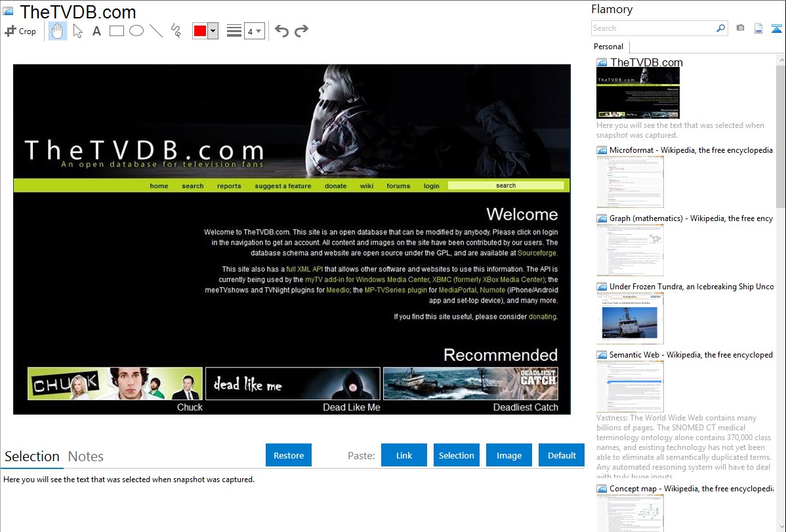Click home in TheTVDB navigation bar
The width and height of the screenshot is (786, 532).
coord(159,186)
